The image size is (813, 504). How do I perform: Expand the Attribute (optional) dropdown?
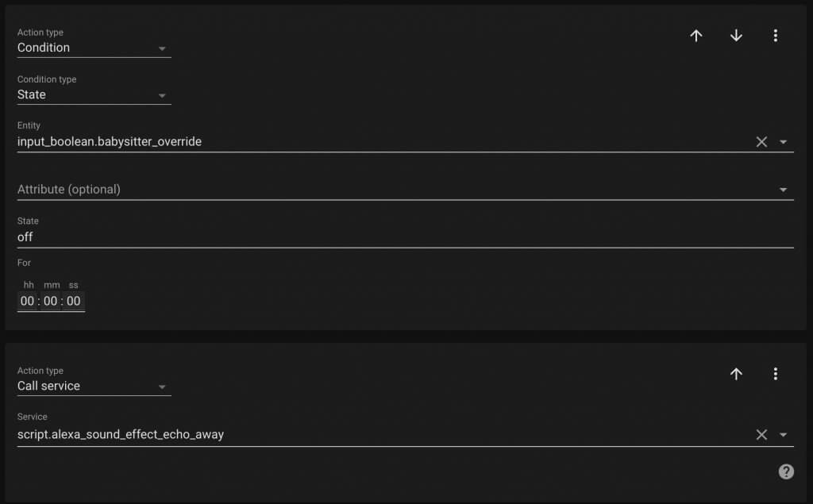pos(406,190)
